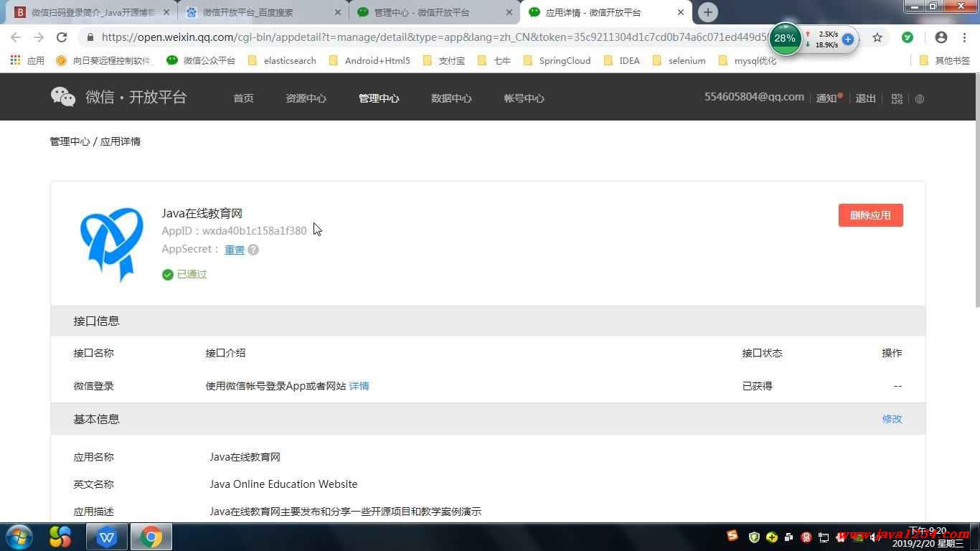Open the selenium bookmark folder
The image size is (980, 551).
pos(679,61)
